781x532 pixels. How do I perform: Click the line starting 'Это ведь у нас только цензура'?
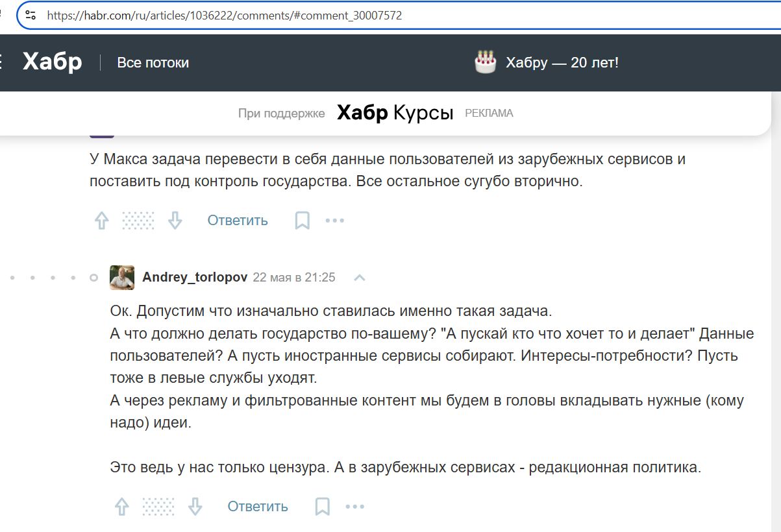pyautogui.click(x=406, y=467)
